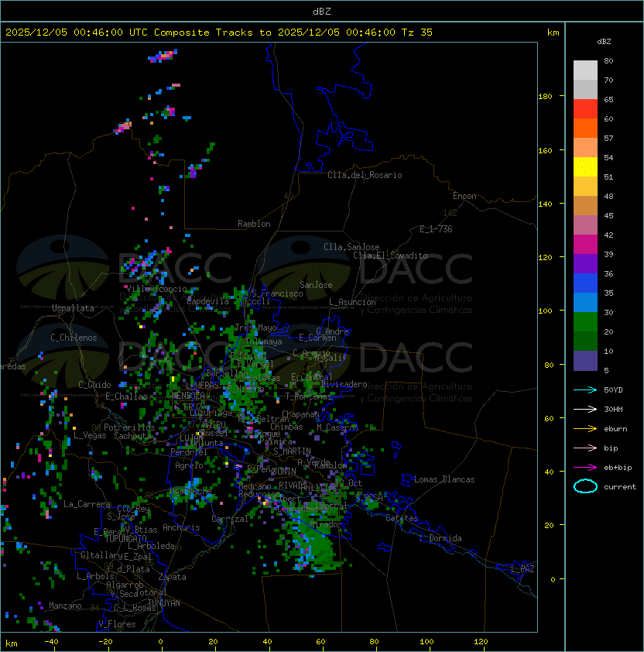Click the 'Capdevila' map label
The image size is (644, 652).
[x=208, y=301]
